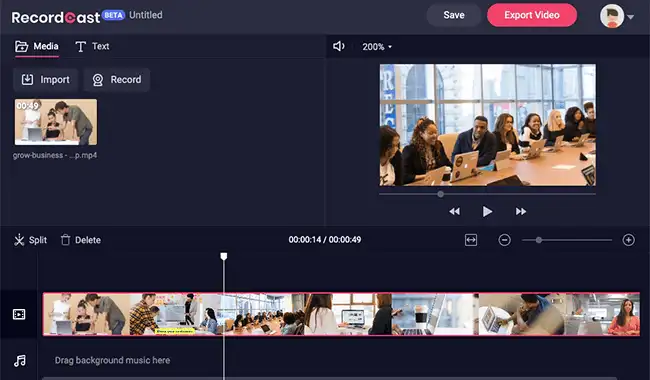Zoom in the timeline
The height and width of the screenshot is (380, 650).
628,240
